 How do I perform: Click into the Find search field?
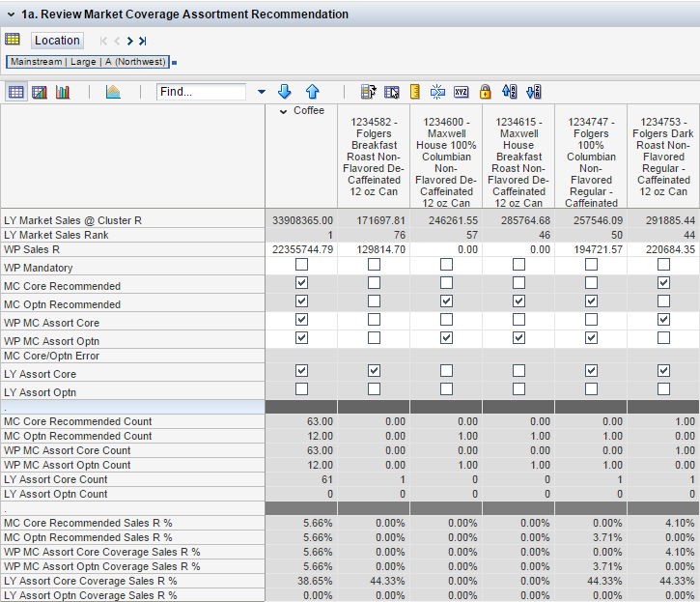(x=201, y=92)
